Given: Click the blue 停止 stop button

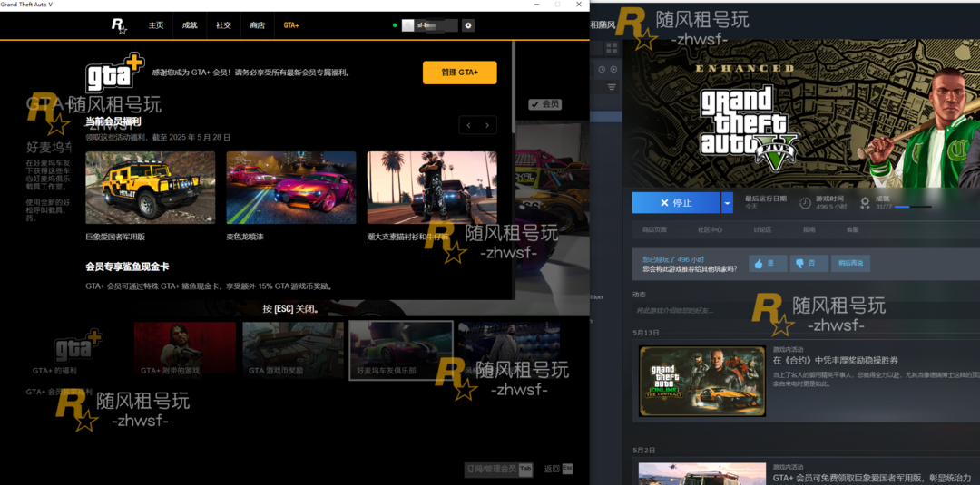Looking at the screenshot, I should click(676, 203).
